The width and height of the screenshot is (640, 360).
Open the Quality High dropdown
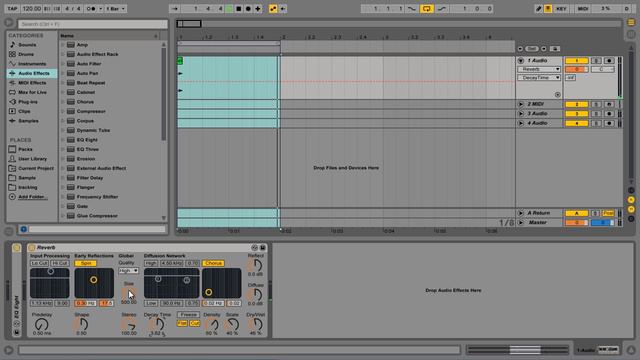(x=129, y=271)
